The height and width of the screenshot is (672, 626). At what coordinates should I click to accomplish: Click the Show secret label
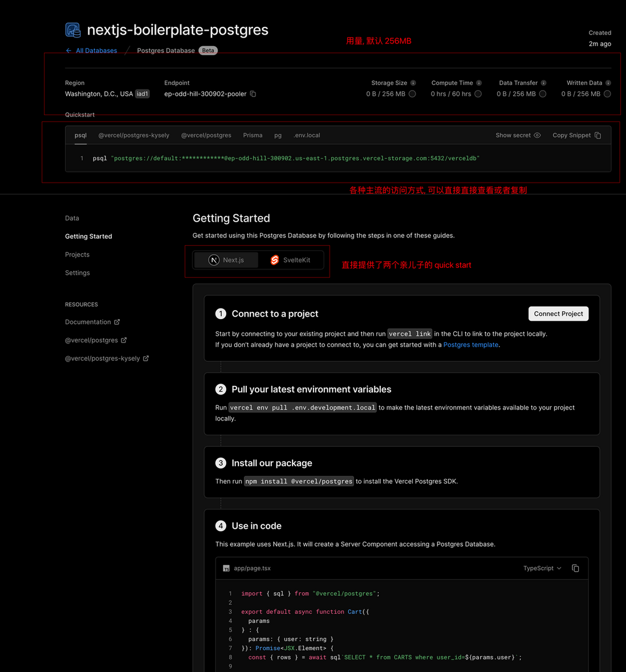[513, 135]
